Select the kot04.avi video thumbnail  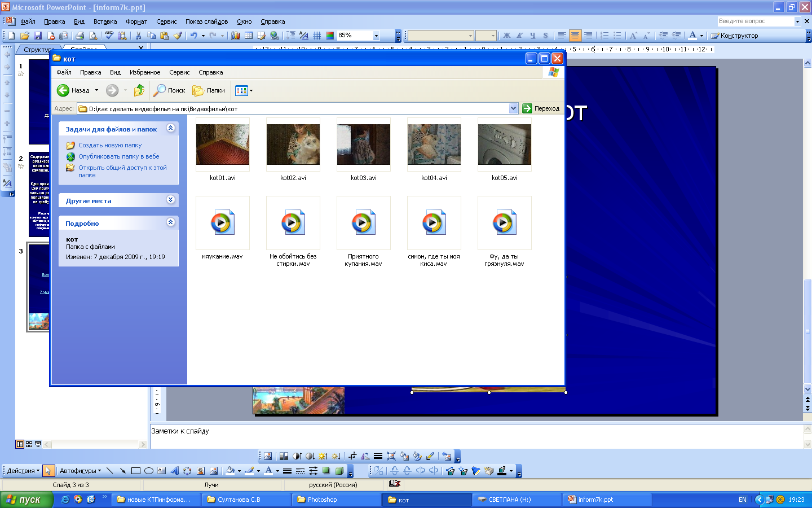[x=434, y=144]
